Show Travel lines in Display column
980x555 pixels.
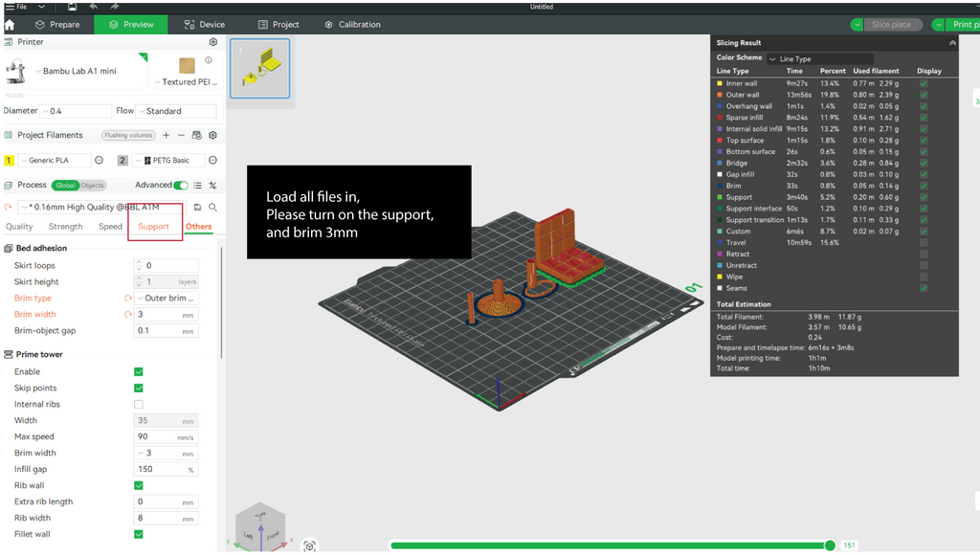(x=924, y=242)
